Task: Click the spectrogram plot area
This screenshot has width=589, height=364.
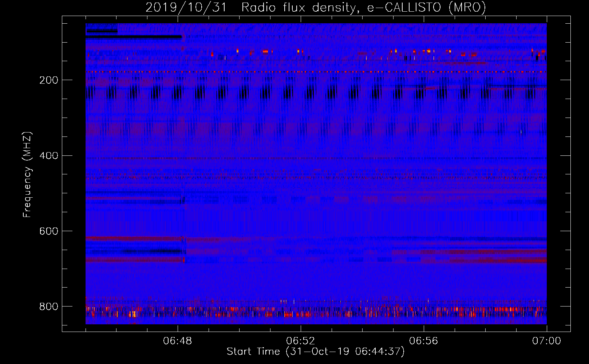Action: 316,174
